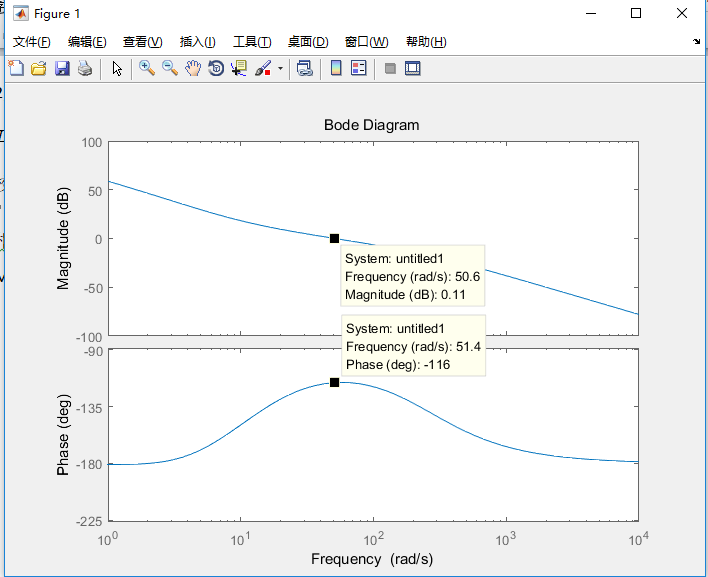Click the phase plot data tip marker
This screenshot has height=577, width=708.
pyautogui.click(x=334, y=382)
